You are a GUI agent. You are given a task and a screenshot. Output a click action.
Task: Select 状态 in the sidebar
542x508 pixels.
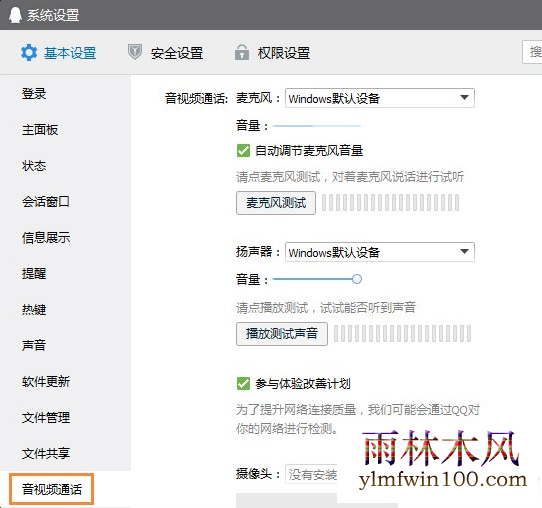34,166
